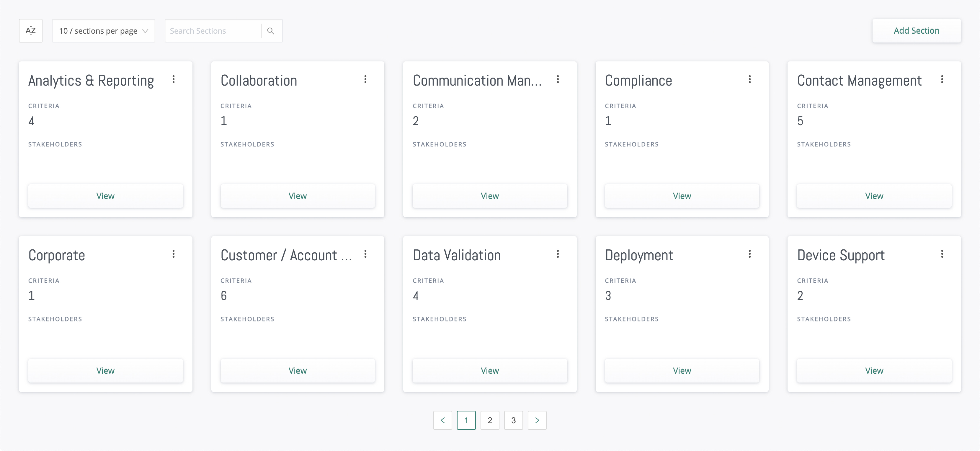Image resolution: width=980 pixels, height=451 pixels.
Task: Click the Communication Man... card title
Action: coord(477,81)
